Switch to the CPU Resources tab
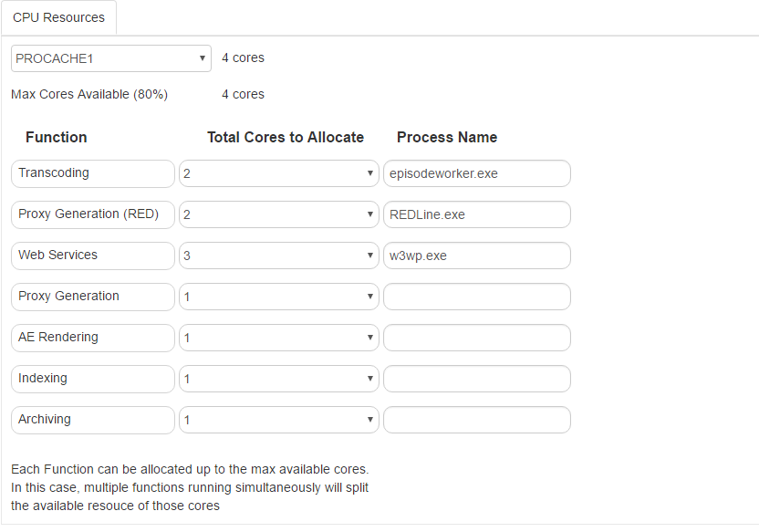Screen dimensions: 759x532 pos(58,17)
